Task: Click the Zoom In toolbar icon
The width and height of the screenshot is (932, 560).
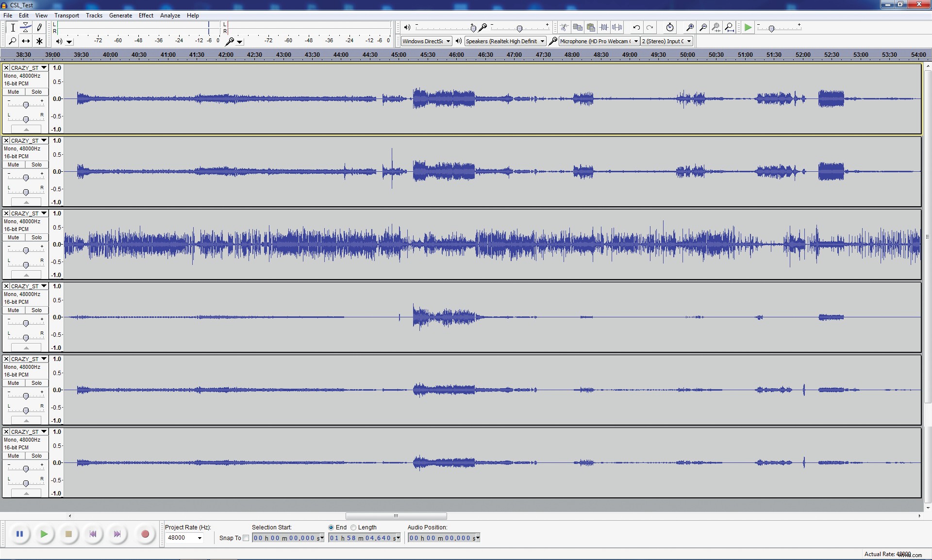Action: pos(690,27)
